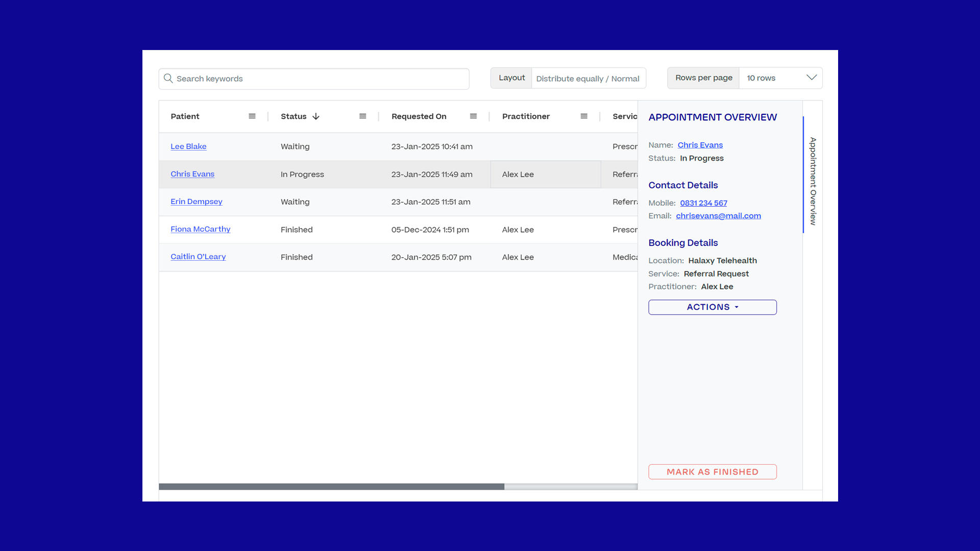Screen dimensions: 980x551
Task: Select Finished status in Fiona McCarthy row
Action: point(297,230)
